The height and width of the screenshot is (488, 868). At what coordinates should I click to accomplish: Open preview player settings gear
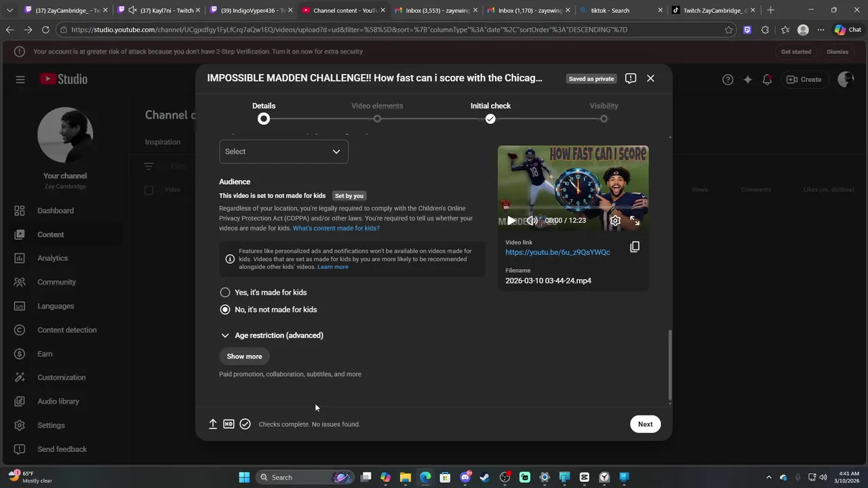click(615, 220)
